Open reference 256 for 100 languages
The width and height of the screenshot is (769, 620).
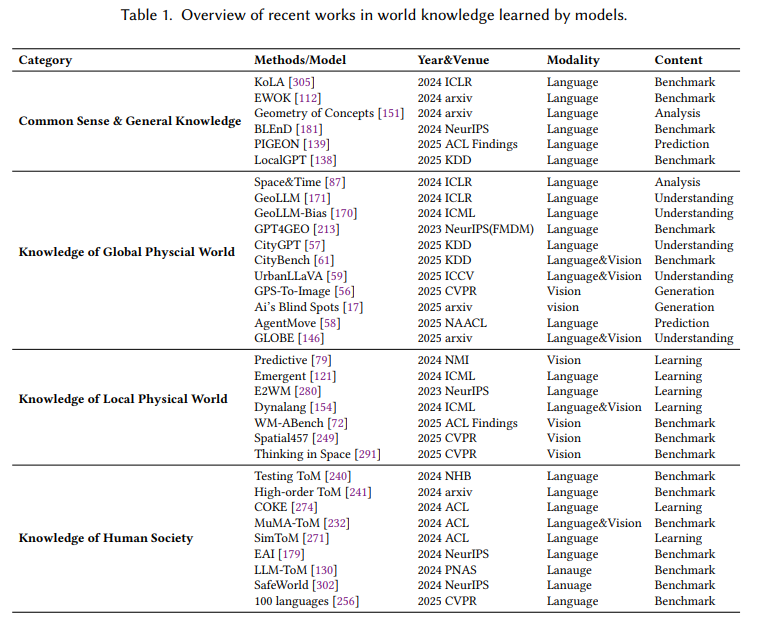(346, 601)
